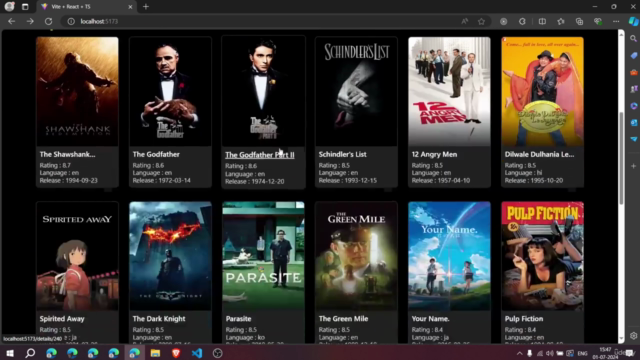The image size is (640, 360).
Task: Open the sidebar search magnifier icon
Action: [x=633, y=38]
